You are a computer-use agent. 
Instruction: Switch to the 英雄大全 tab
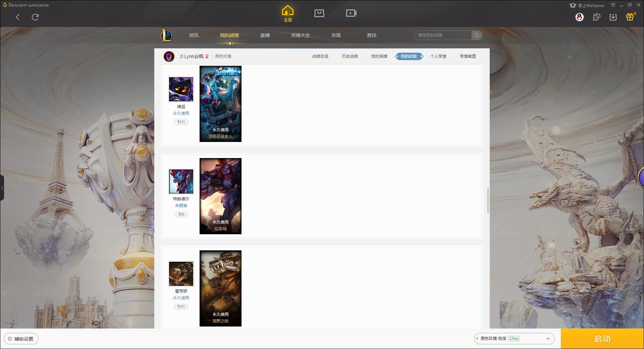pos(301,35)
